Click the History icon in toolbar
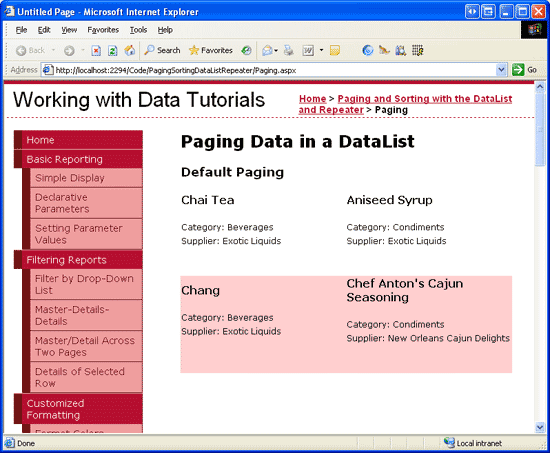Image resolution: width=550 pixels, height=453 pixels. point(246,51)
